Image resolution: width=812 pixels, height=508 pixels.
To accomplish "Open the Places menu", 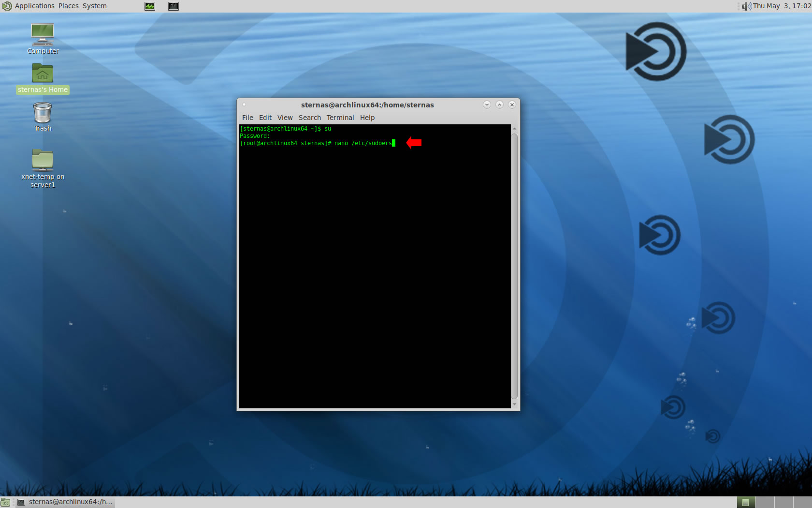I will (69, 6).
